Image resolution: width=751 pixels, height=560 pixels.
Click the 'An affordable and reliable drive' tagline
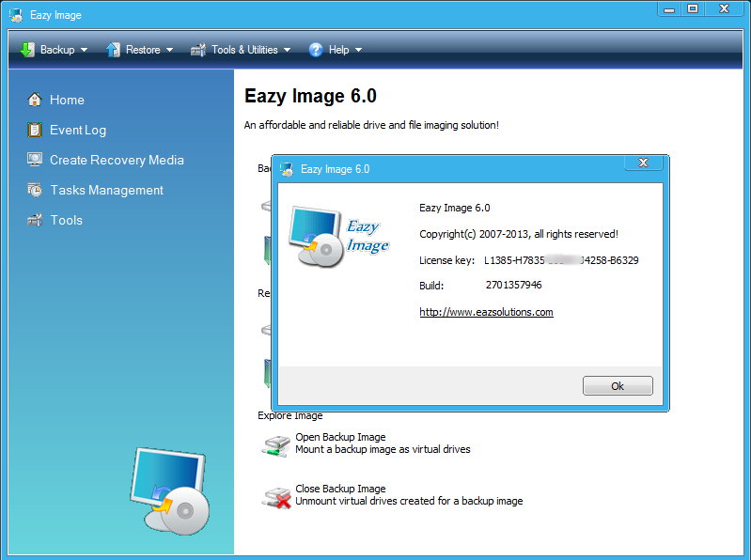click(x=371, y=125)
